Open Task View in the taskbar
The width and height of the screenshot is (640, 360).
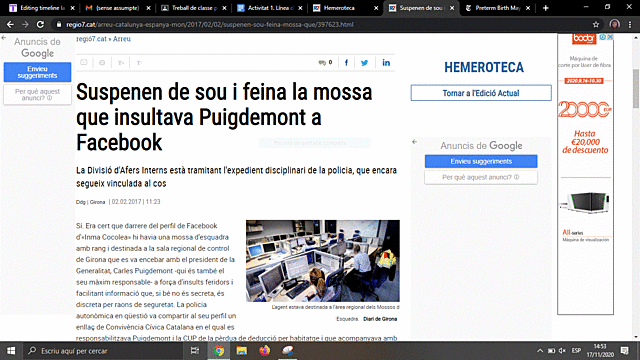pos(195,351)
